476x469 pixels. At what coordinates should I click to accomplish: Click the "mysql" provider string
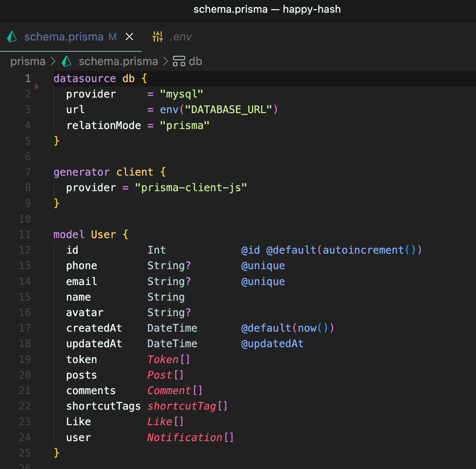181,94
